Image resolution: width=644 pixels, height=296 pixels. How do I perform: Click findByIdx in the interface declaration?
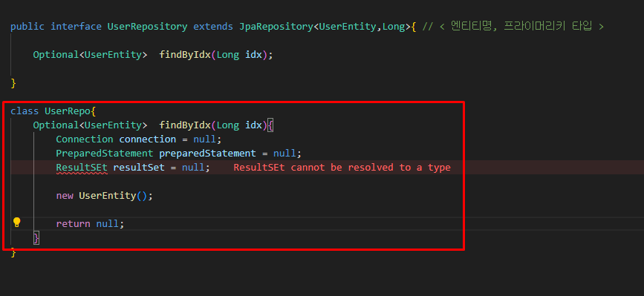185,55
